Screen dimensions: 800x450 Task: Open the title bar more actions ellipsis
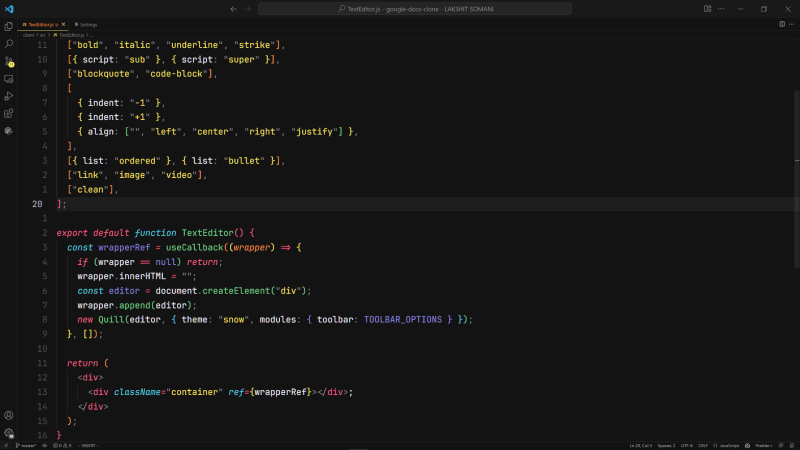721,9
